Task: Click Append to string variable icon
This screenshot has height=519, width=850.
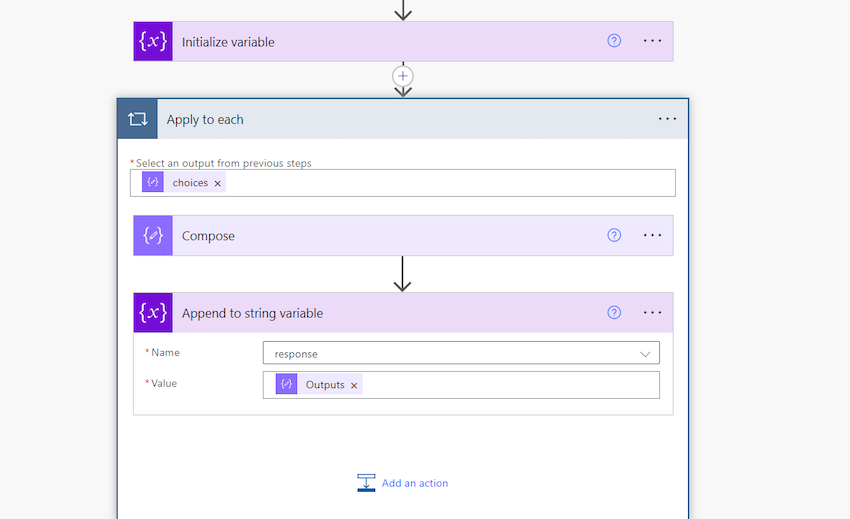Action: tap(153, 313)
